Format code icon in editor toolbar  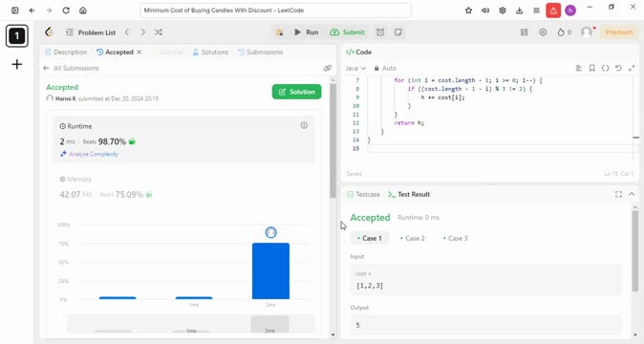tap(579, 68)
